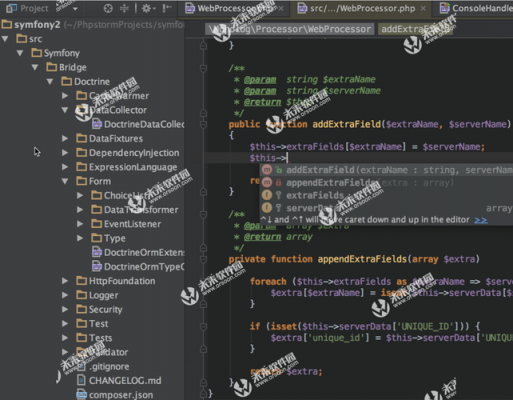Screen dimensions: 513x400
Task: Open the Project view dropdown arrow
Action: [x=75, y=8]
